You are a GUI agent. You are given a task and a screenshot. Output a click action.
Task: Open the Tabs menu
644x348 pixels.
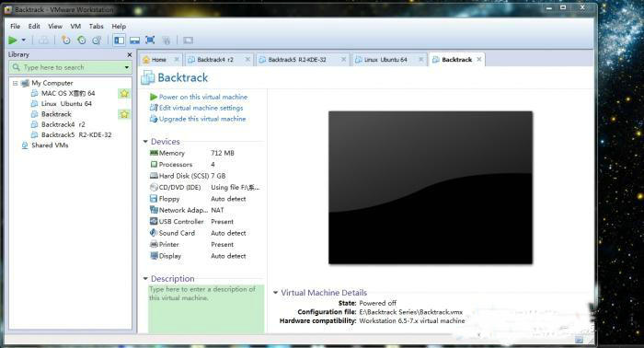coord(96,27)
